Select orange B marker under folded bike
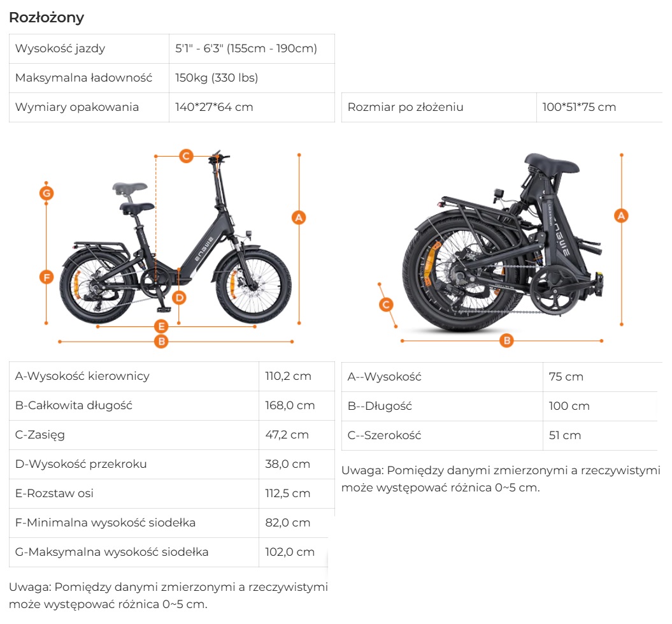 click(507, 341)
